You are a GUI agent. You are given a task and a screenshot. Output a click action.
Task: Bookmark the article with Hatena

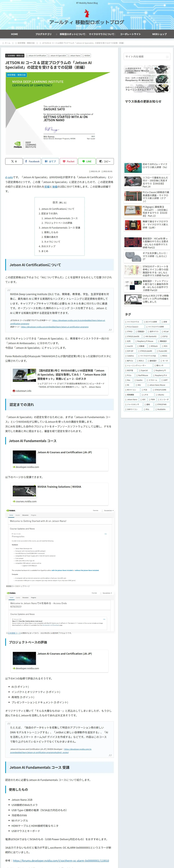point(50,161)
